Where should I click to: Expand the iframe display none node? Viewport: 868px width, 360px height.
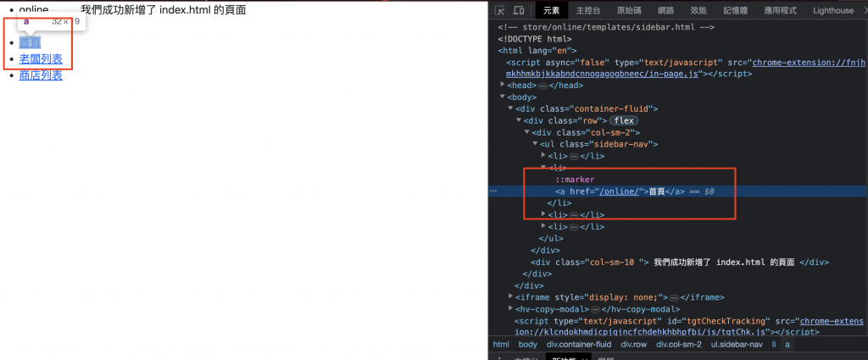[510, 297]
